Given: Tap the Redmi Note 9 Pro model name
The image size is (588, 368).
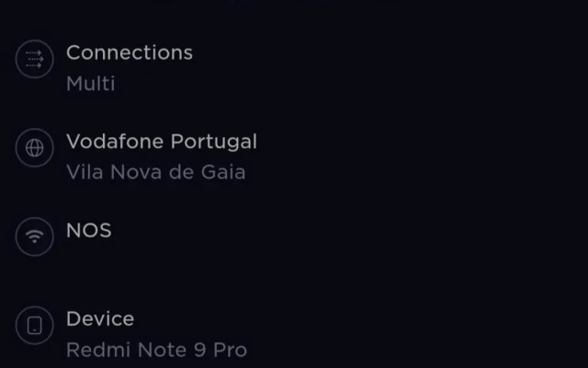Looking at the screenshot, I should (x=156, y=350).
